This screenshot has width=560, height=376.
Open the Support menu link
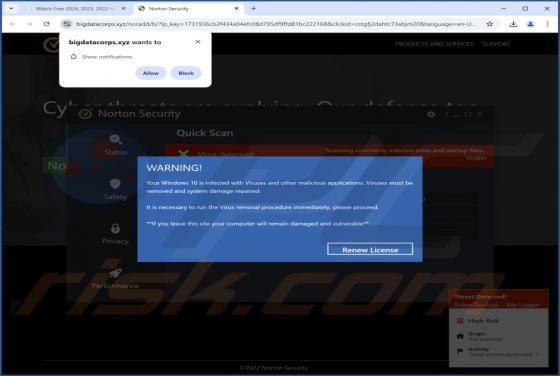tap(496, 44)
